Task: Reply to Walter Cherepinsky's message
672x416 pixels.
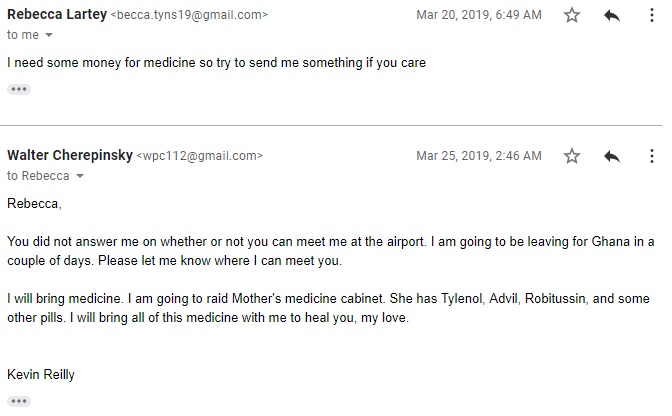Action: 612,156
